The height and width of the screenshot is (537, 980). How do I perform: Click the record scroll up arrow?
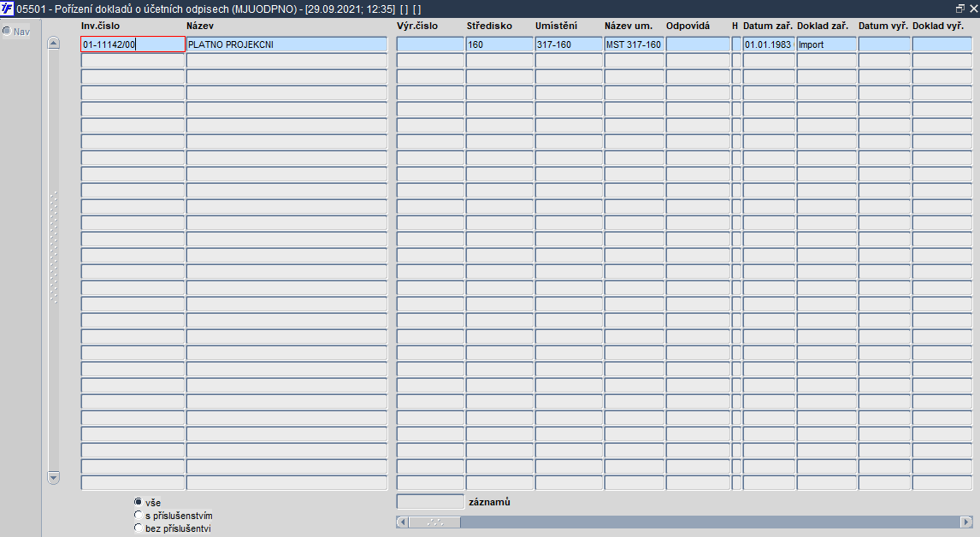click(x=54, y=43)
